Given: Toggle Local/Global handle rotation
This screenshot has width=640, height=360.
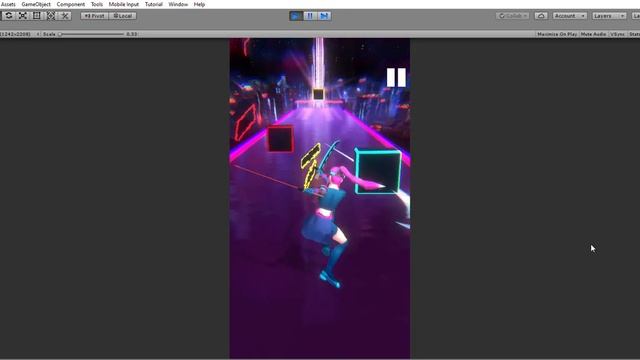Looking at the screenshot, I should [x=122, y=16].
